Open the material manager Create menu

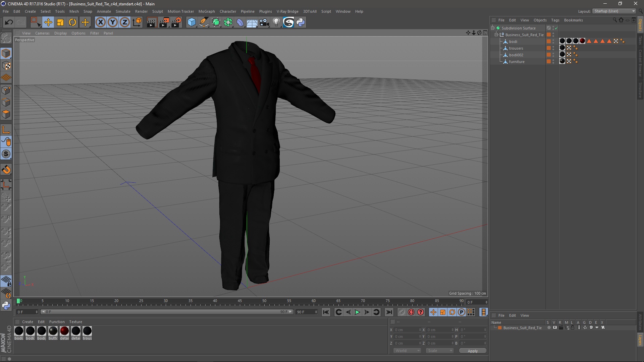(28, 322)
